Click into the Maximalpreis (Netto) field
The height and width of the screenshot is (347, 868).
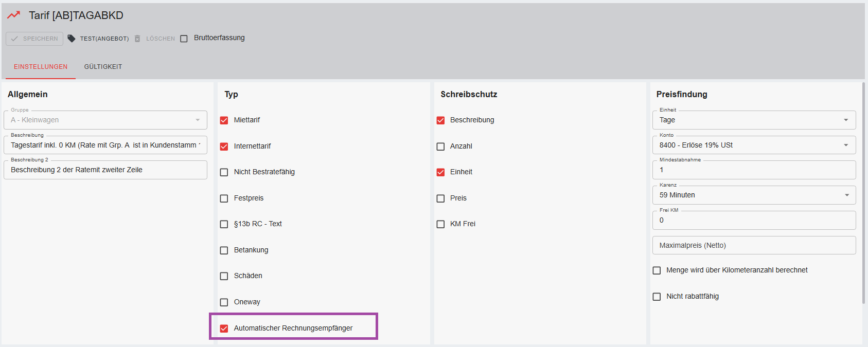click(753, 245)
